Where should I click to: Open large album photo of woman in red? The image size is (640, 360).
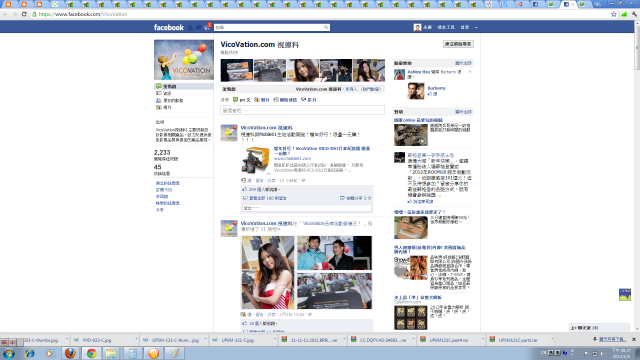(x=268, y=272)
